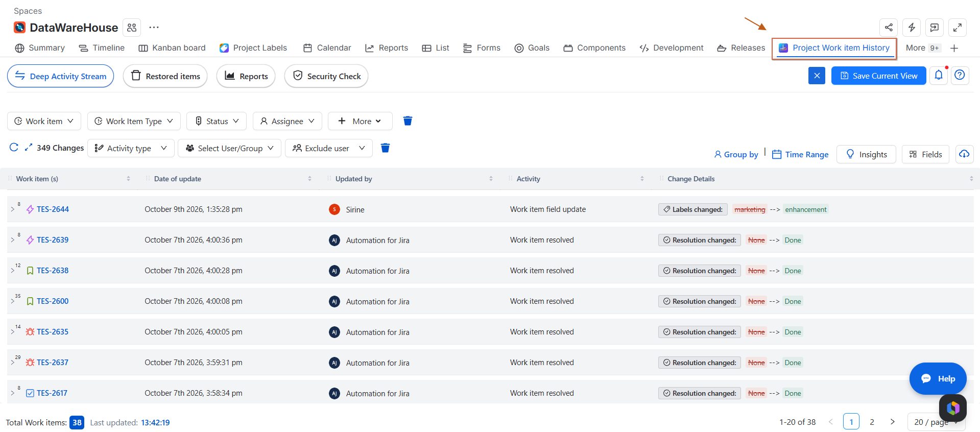Viewport: 980px width, 432px height.
Task: Open the Insights panel
Action: click(x=866, y=154)
